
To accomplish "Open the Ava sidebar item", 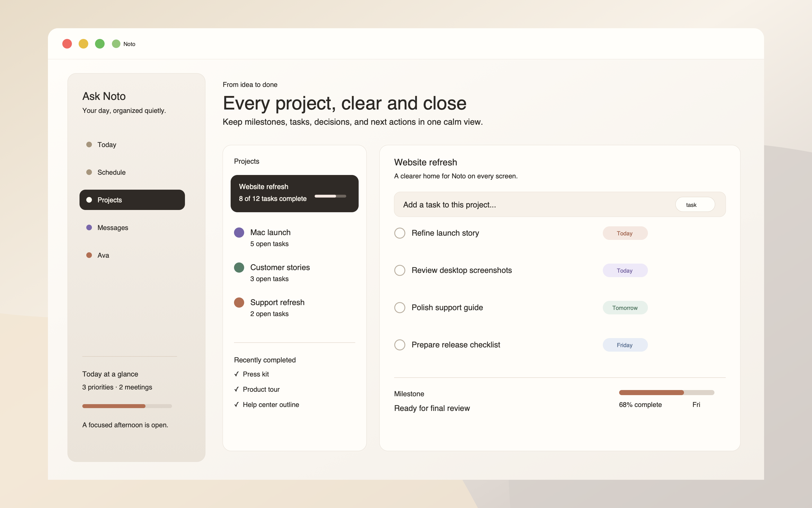I will tap(132, 255).
